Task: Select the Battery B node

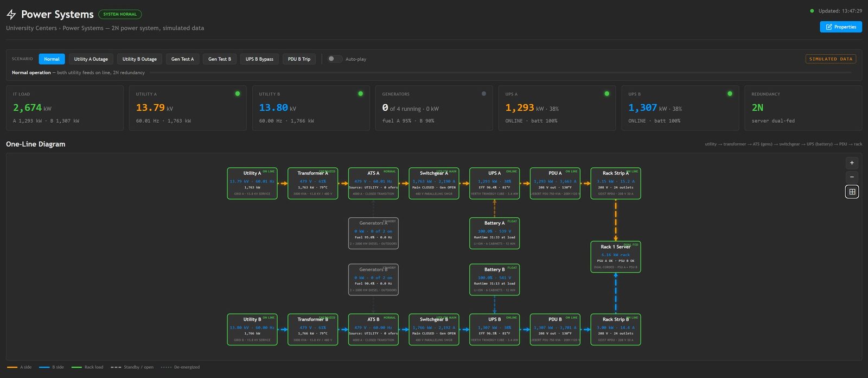Action: [495, 280]
